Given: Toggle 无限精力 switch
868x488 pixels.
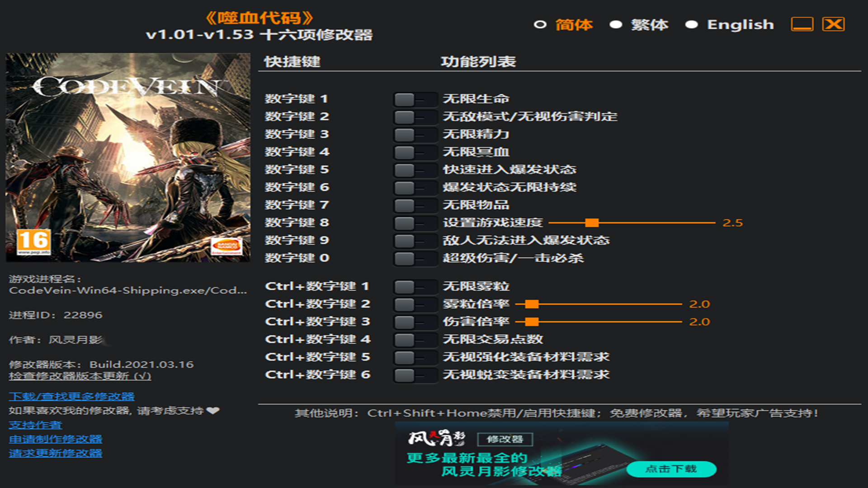Looking at the screenshot, I should tap(415, 134).
